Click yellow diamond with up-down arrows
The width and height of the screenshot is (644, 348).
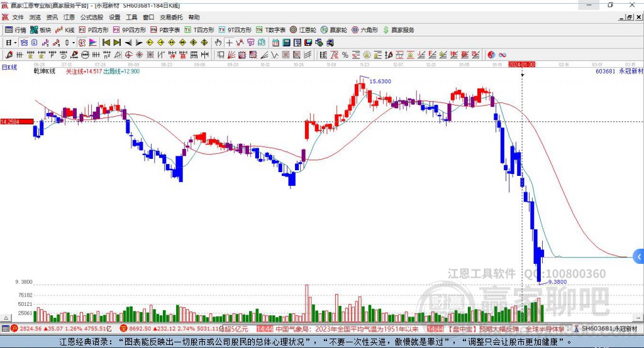coord(204,43)
